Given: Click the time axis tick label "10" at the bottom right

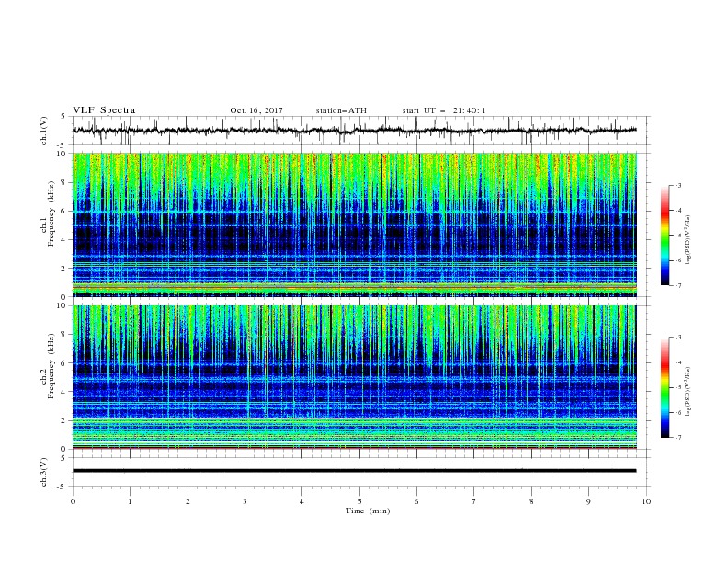Looking at the screenshot, I should (x=646, y=501).
